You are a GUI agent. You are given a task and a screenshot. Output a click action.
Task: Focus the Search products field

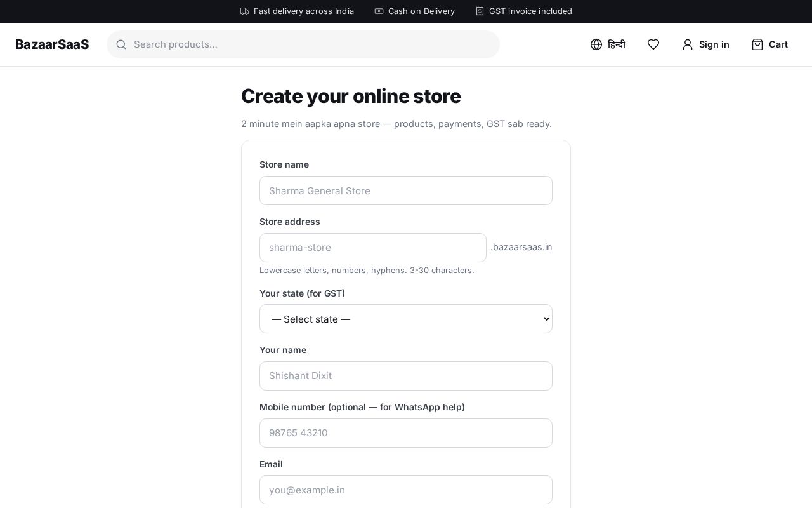pos(303,44)
